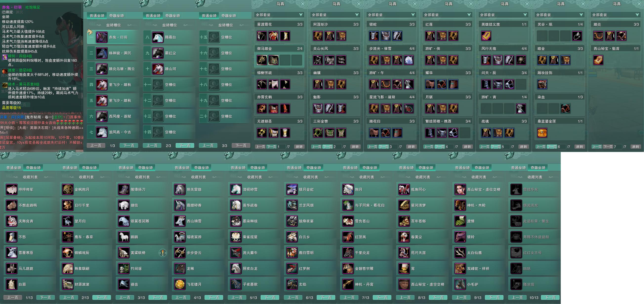Switch to 奇趣坐骑 tab in 3/3 panel
644x304 pixels.
point(229,16)
